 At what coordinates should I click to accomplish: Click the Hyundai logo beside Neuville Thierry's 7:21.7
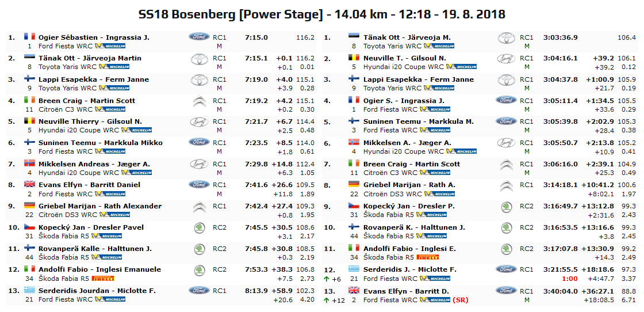coord(199,122)
